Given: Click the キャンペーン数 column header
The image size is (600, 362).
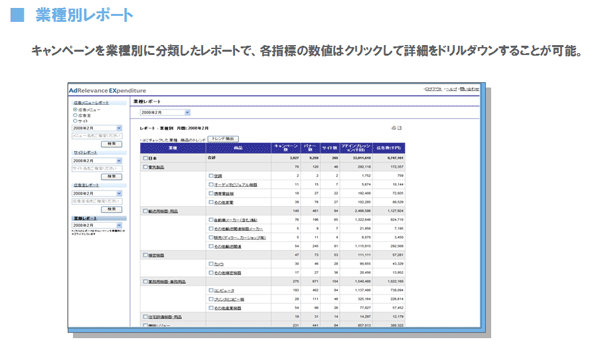Looking at the screenshot, I should pyautogui.click(x=286, y=148).
